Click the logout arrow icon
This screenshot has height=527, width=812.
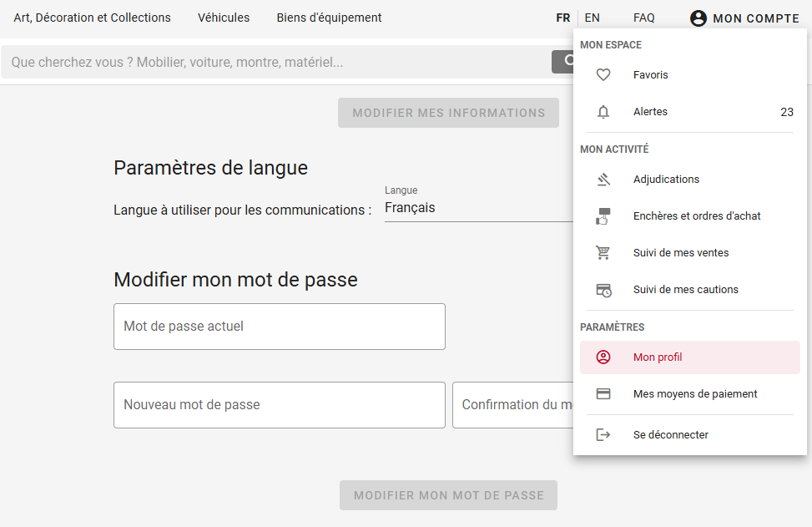[x=603, y=435]
